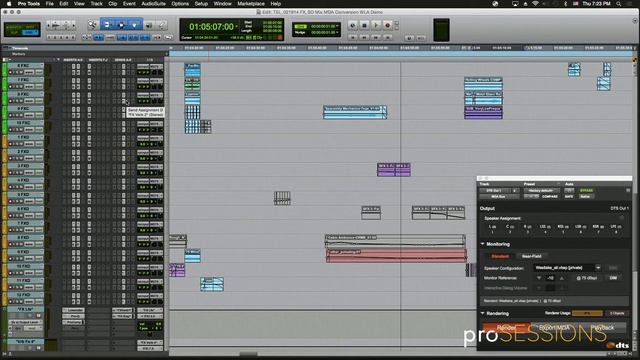Increase the Monitor Reference value
The image size is (640, 360).
(562, 278)
